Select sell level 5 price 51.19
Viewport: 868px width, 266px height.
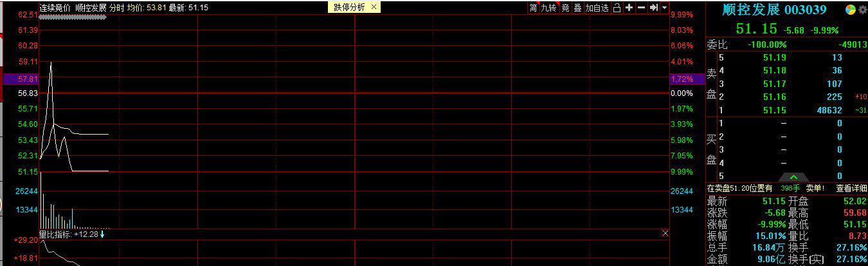tap(774, 57)
